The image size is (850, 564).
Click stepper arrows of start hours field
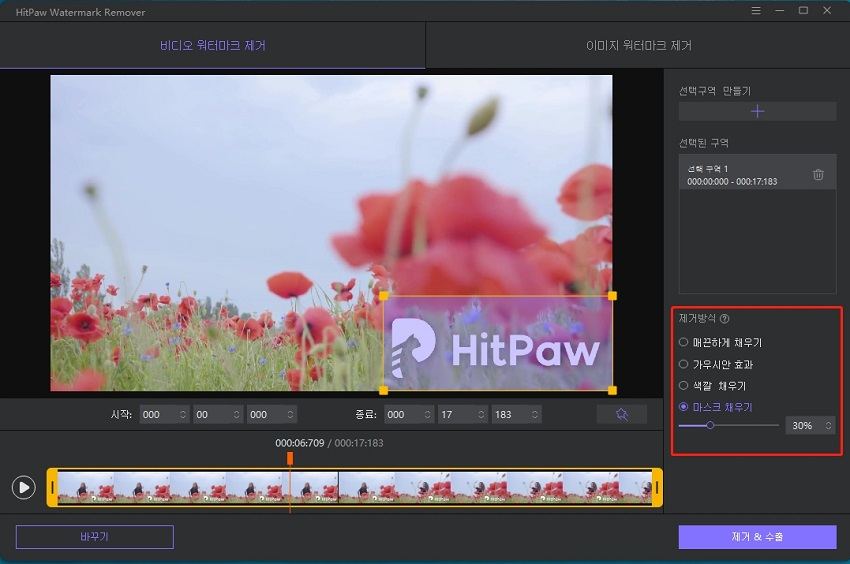click(183, 414)
